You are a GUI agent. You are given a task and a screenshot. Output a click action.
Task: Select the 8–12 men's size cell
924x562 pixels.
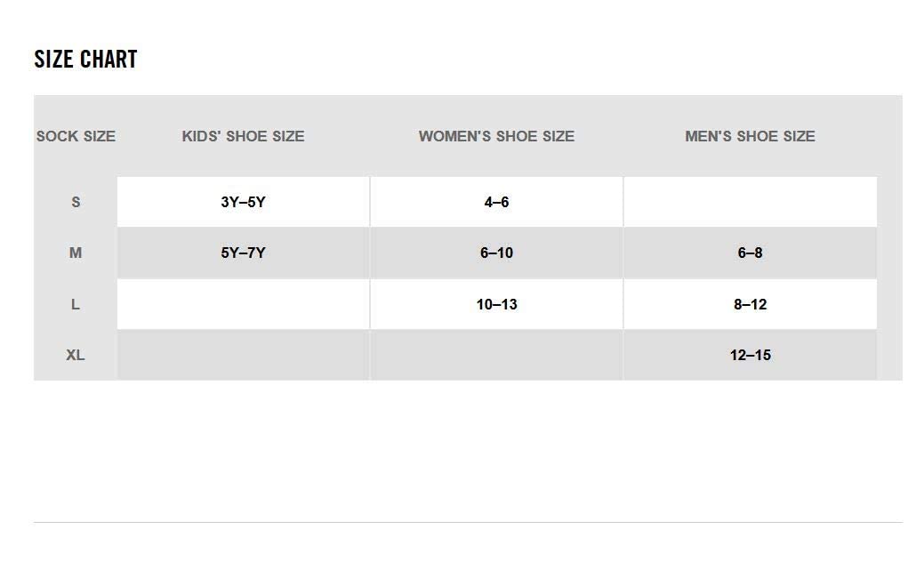(x=750, y=304)
